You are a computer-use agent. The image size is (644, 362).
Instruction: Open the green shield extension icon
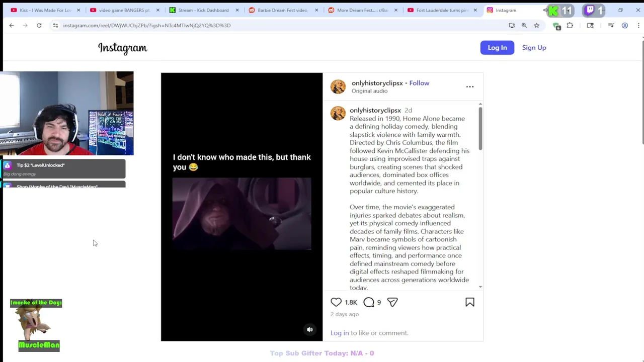556,26
